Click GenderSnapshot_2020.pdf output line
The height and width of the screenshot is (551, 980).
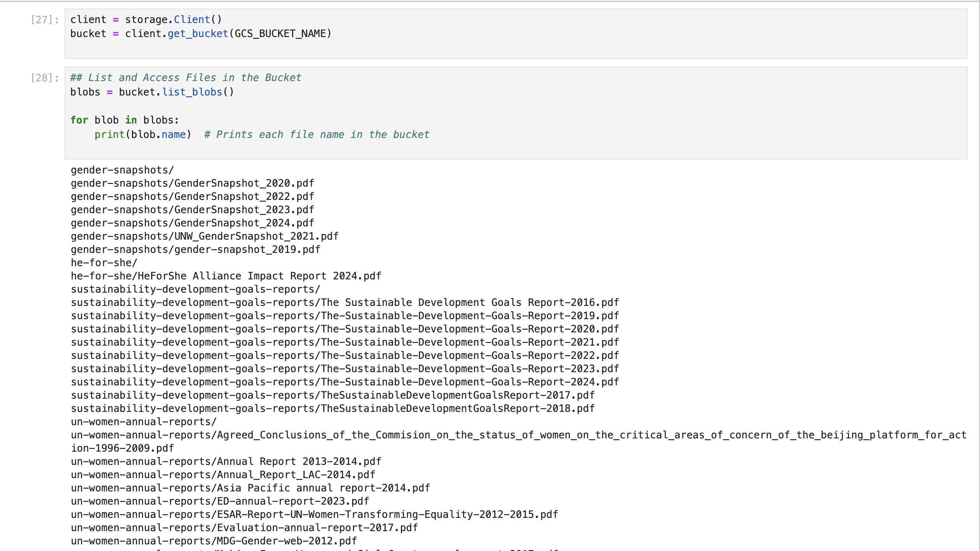click(x=192, y=183)
